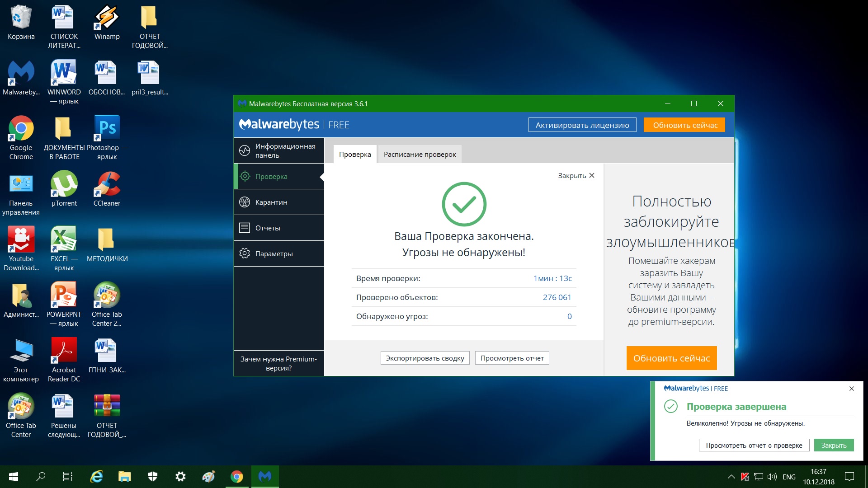Click Закрыть link in scan results

click(576, 175)
